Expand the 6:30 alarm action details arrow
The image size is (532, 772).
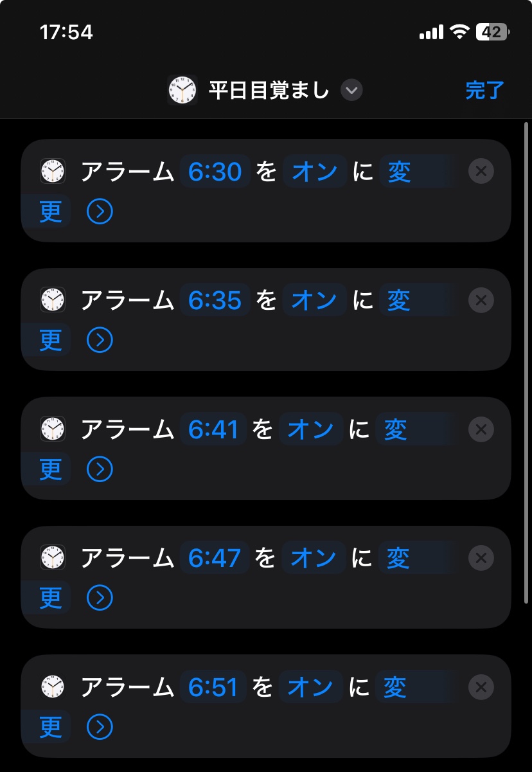click(x=100, y=211)
